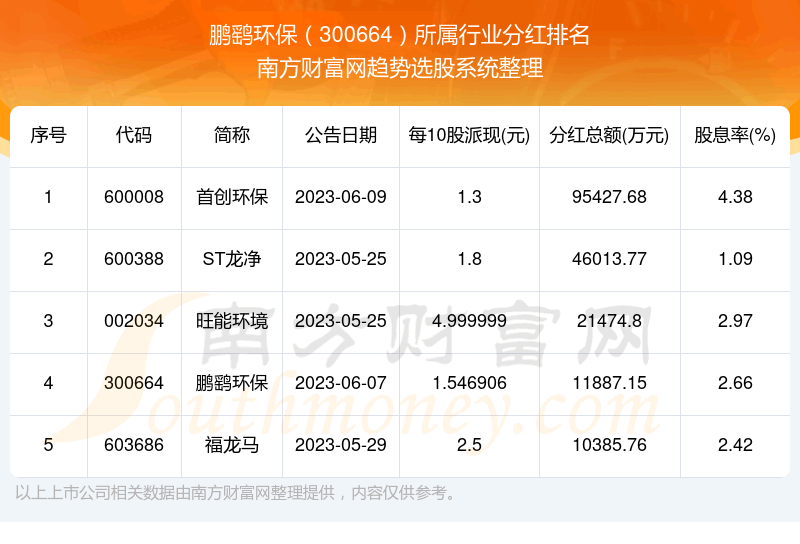Screen dimensions: 800x544
Task: Click the disclaimer 以上上市公司相关数据 footer text
Action: click(236, 493)
